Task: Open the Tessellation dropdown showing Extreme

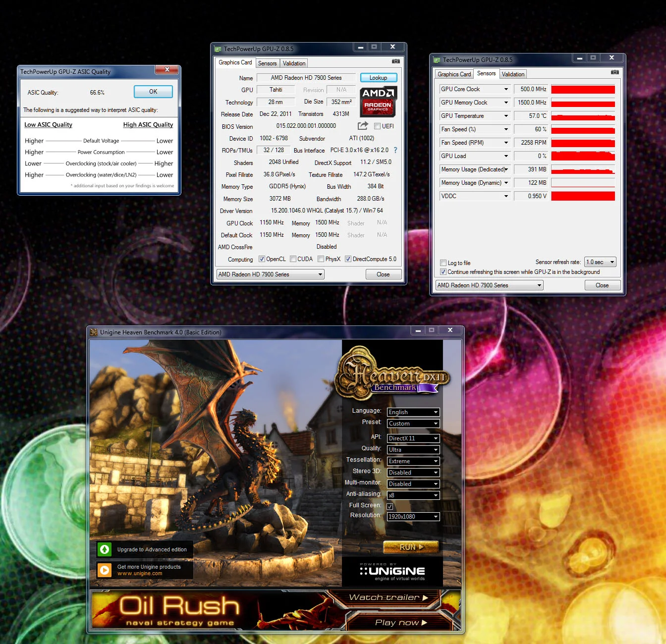Action: (x=413, y=461)
